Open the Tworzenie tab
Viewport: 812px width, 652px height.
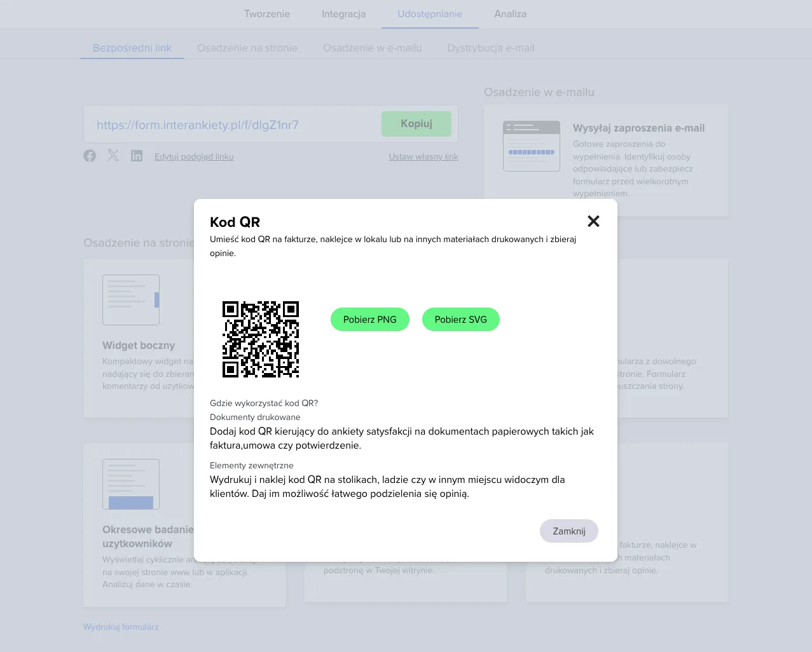coord(267,14)
